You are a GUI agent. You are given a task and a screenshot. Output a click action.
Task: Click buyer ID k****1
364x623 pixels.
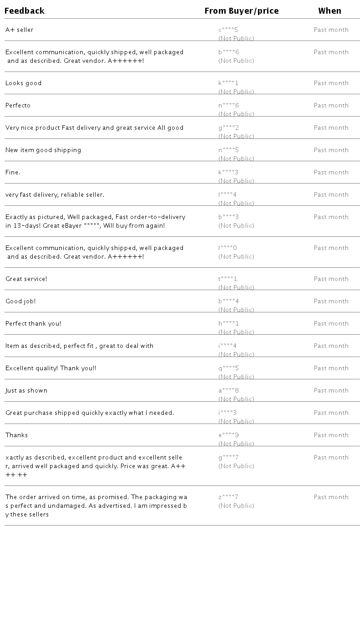228,83
